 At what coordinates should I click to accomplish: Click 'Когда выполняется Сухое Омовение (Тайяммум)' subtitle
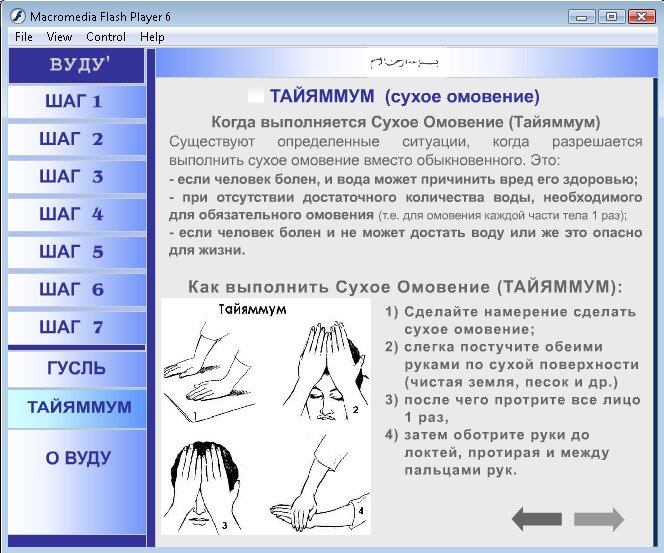pos(406,122)
